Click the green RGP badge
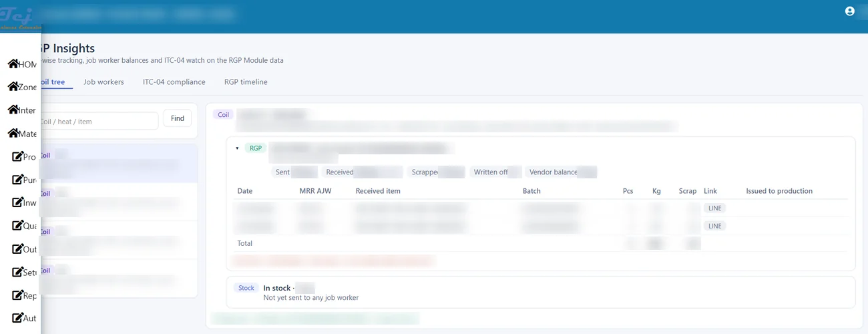868x334 pixels. pos(256,148)
